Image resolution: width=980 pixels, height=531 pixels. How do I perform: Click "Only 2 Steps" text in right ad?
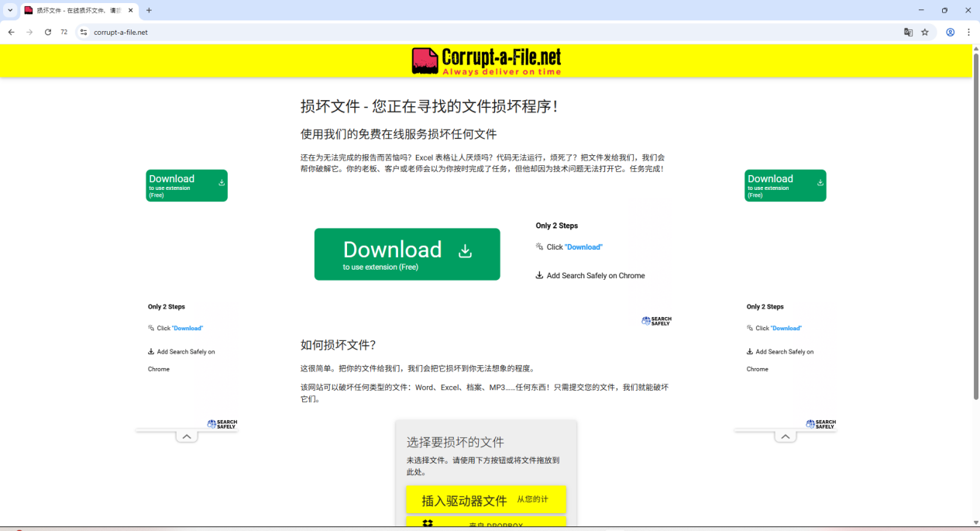pyautogui.click(x=765, y=307)
